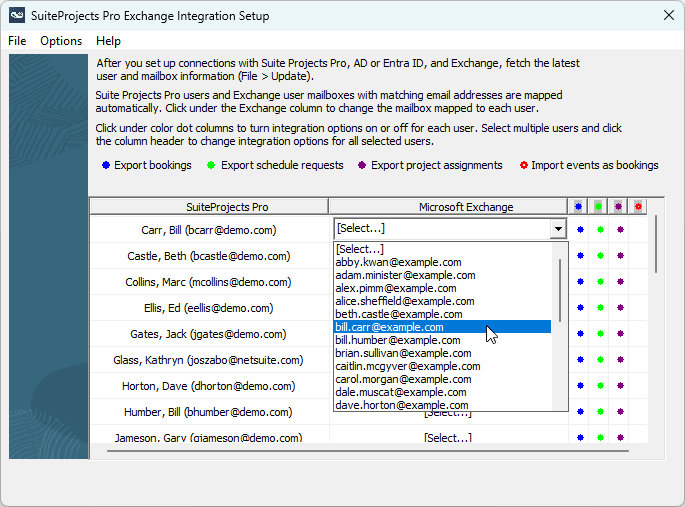Toggle blue bookings dot for Ellis, Ed
The width and height of the screenshot is (685, 507).
580,307
